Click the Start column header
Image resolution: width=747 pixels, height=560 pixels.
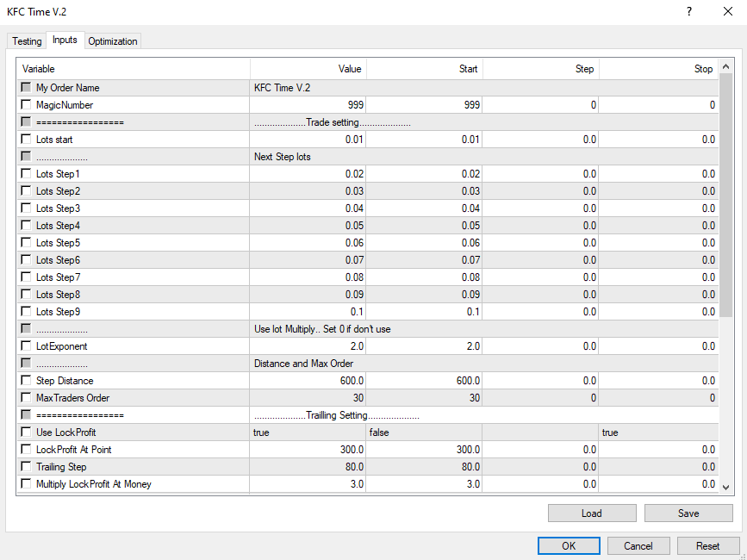[425, 69]
